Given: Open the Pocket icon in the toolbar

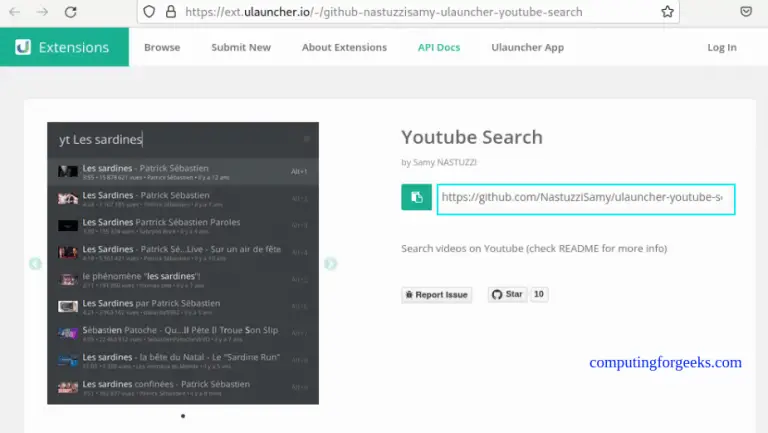Looking at the screenshot, I should tap(746, 12).
